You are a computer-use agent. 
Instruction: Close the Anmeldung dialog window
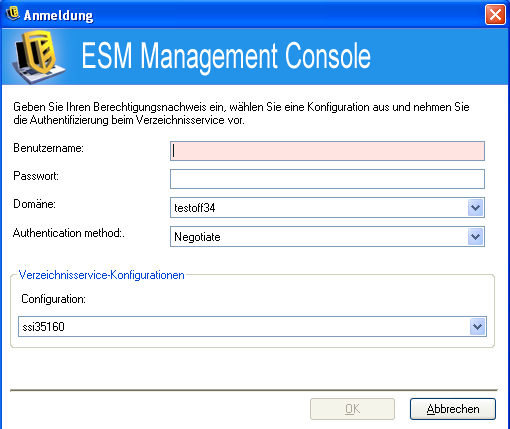(495, 15)
